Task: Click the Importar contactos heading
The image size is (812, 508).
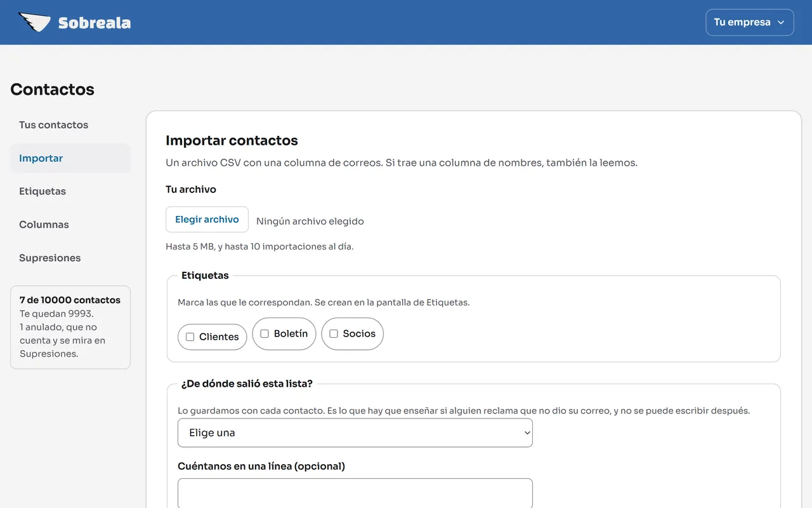Action: [x=232, y=140]
